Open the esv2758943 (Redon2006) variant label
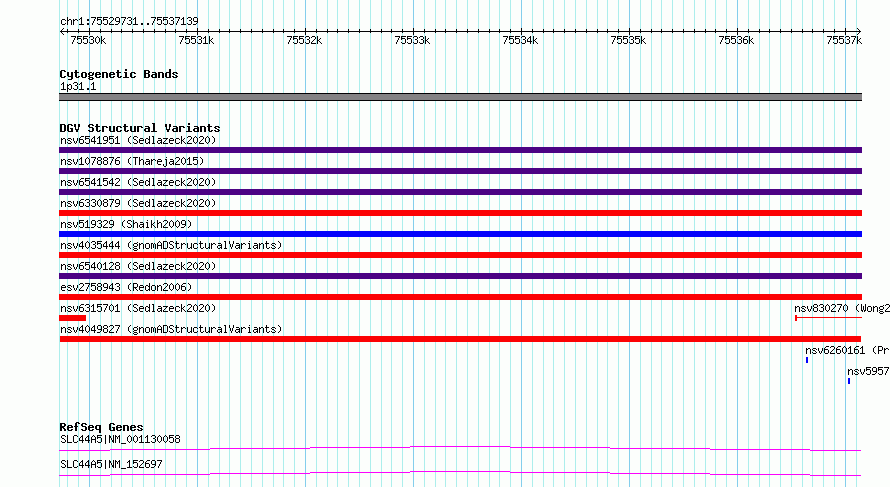This screenshot has width=890, height=487. click(126, 287)
